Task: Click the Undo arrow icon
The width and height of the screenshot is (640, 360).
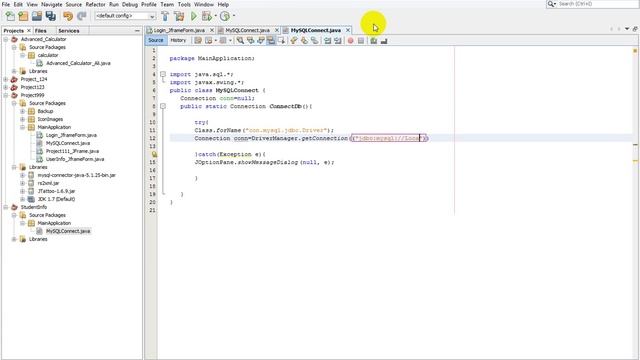Action: (x=68, y=16)
